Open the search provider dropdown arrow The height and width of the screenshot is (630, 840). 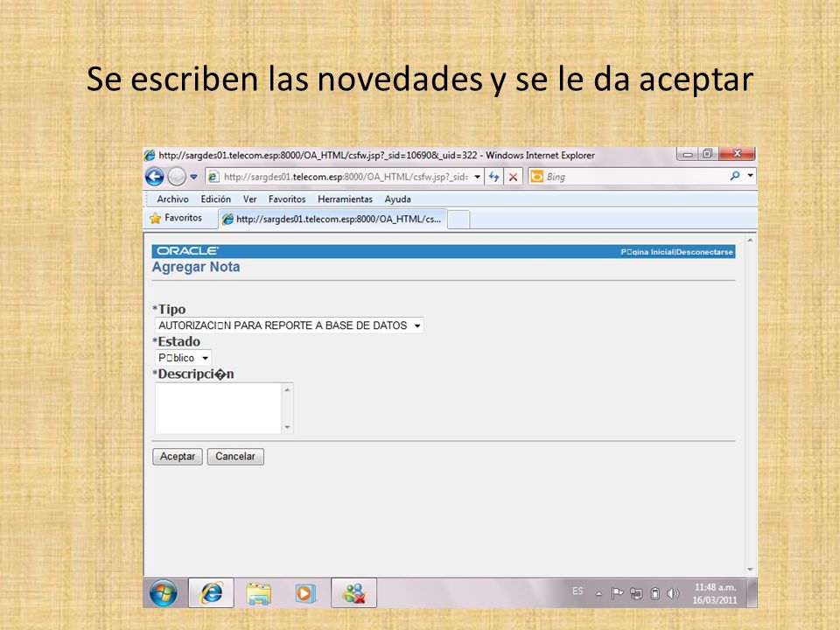[751, 176]
